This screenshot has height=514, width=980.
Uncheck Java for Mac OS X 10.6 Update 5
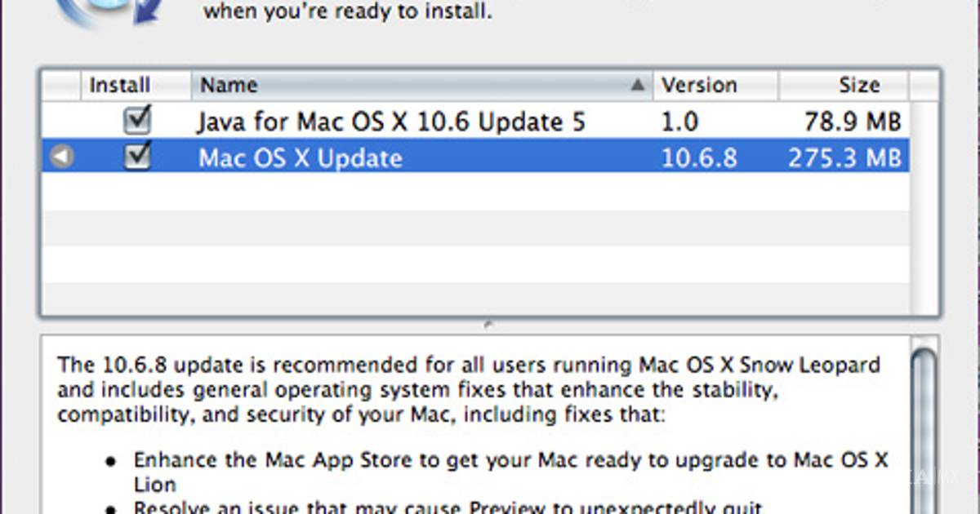[137, 122]
